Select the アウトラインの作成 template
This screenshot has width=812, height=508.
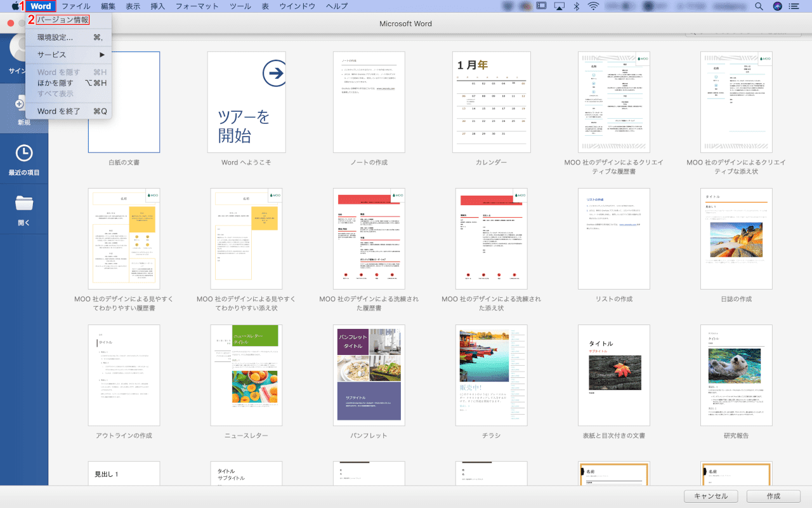(x=124, y=375)
